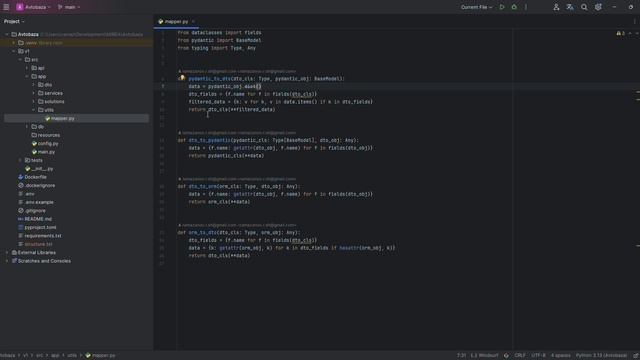
Task: Open the editor tabs options menu
Action: coord(635,21)
